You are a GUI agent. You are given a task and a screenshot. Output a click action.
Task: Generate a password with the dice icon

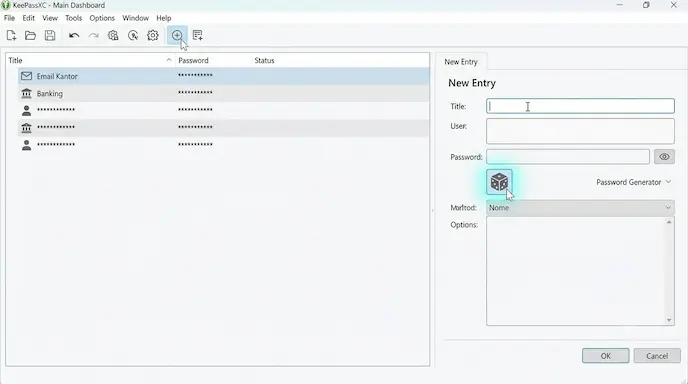499,182
